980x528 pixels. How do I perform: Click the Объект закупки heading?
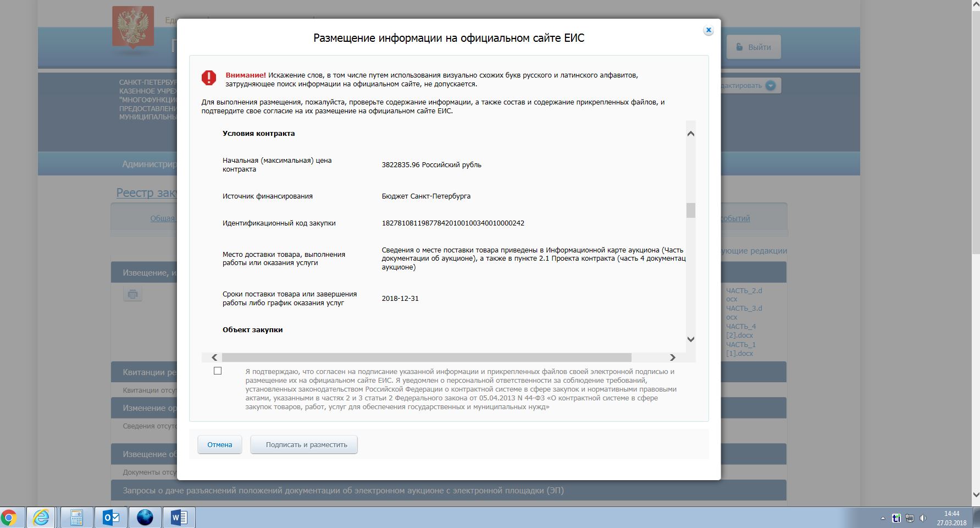point(253,330)
